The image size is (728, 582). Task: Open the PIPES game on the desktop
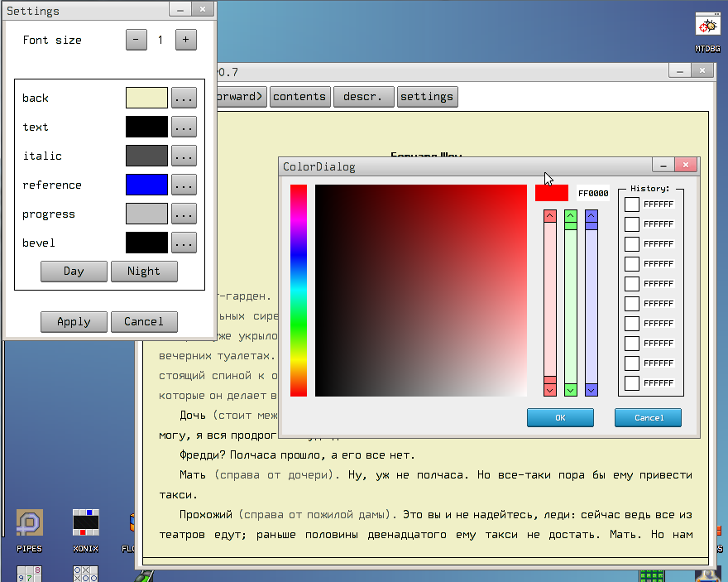tap(29, 523)
